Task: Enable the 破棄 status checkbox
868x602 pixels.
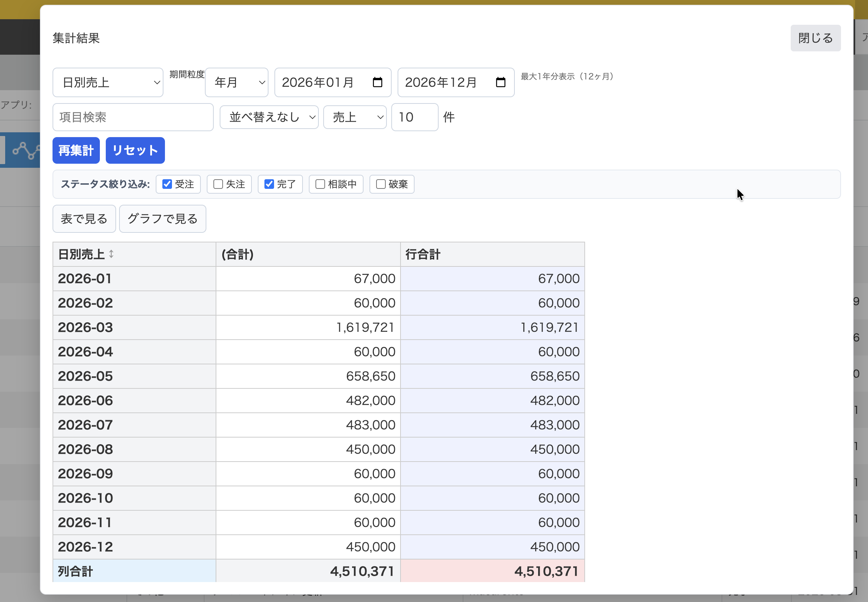Action: 381,184
